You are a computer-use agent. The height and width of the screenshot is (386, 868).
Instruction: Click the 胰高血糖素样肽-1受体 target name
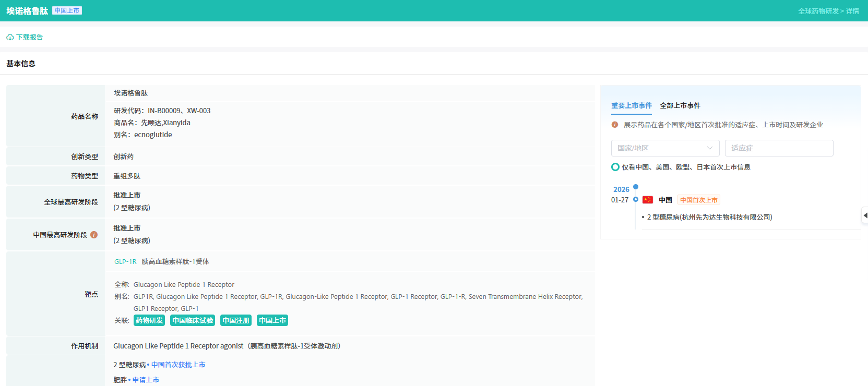tap(175, 262)
